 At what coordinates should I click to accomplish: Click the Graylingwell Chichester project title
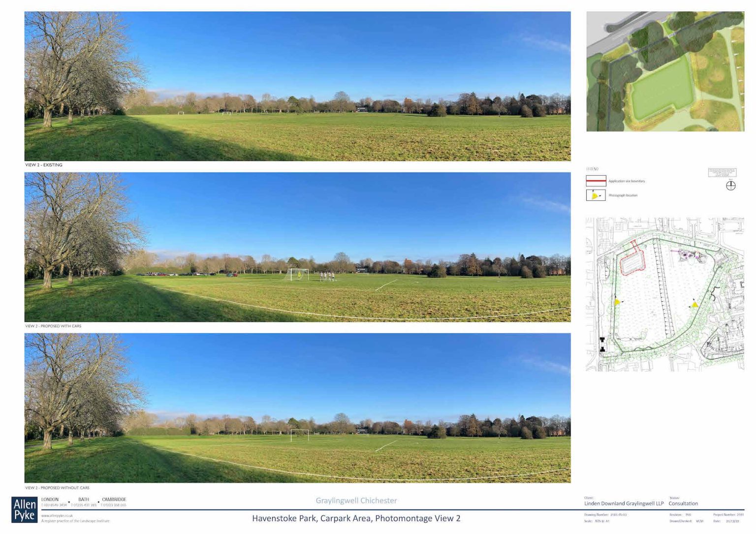click(x=356, y=501)
